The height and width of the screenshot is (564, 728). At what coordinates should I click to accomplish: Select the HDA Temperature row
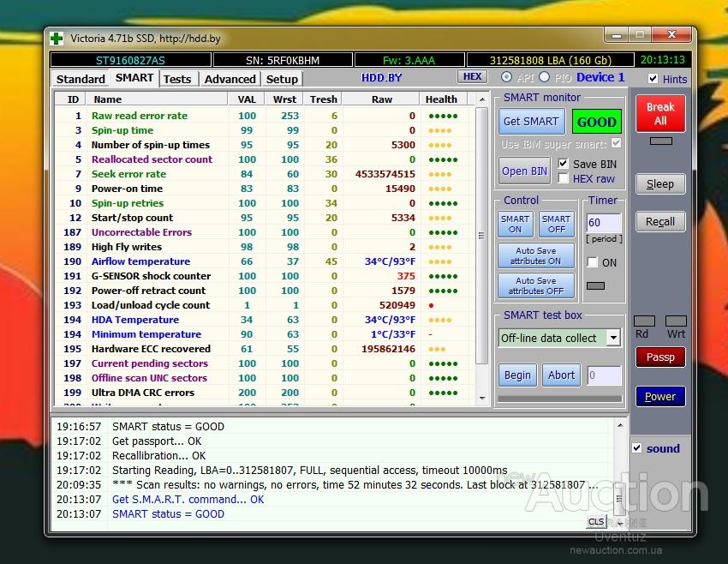tap(264, 320)
